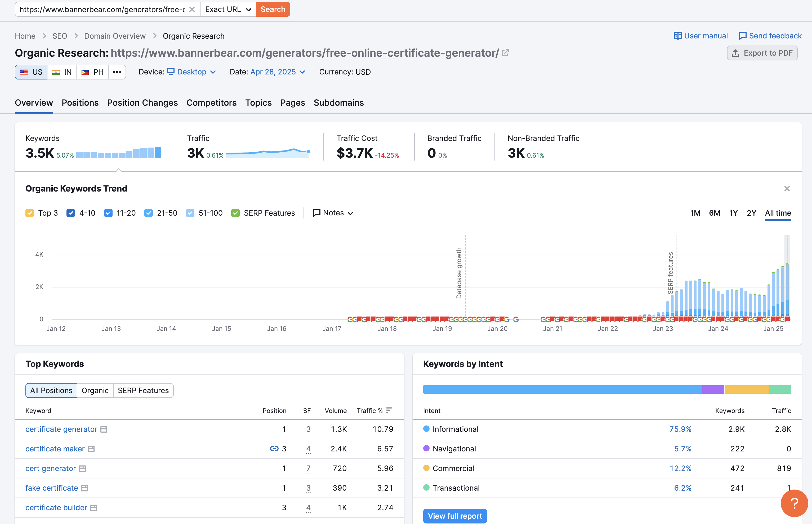Click the orange help question mark bubble

click(794, 503)
